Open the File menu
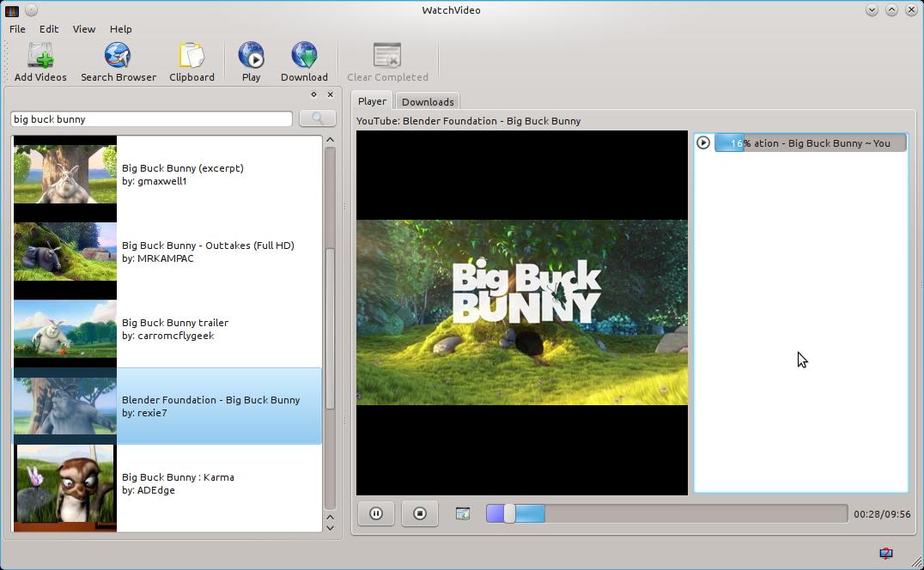 (17, 29)
